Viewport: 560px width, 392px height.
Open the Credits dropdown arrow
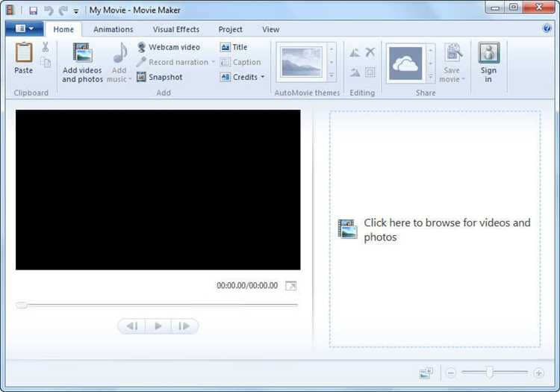click(x=263, y=77)
